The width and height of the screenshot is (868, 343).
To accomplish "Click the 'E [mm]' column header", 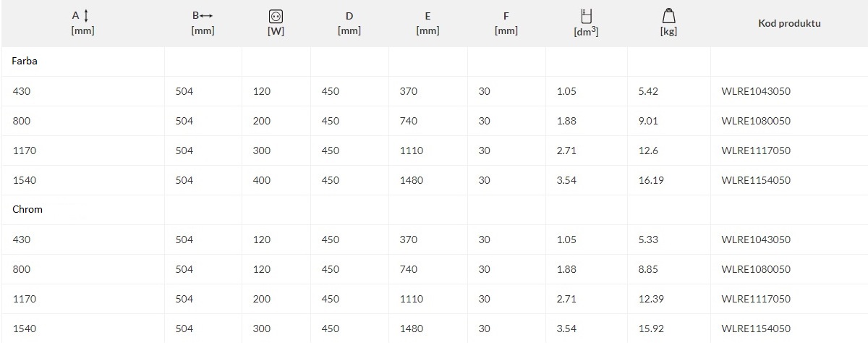I will pos(427,23).
